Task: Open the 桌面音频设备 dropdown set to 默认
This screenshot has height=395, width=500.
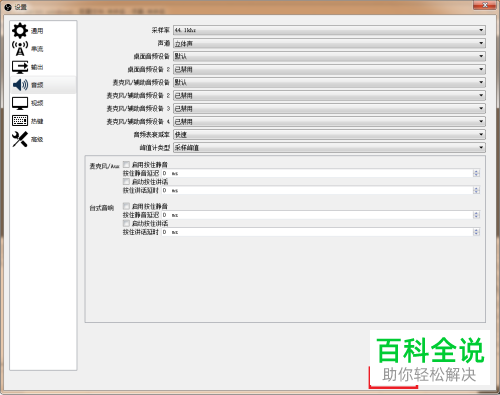Action: (x=329, y=56)
